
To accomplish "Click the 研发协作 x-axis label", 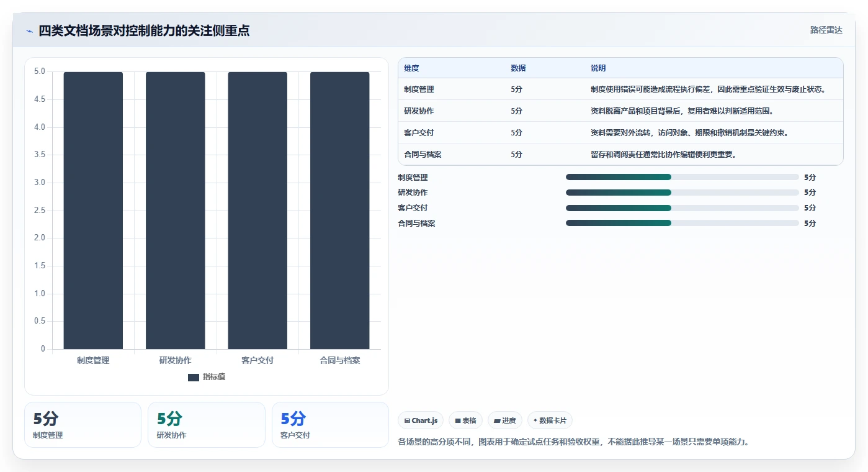I will pos(176,360).
